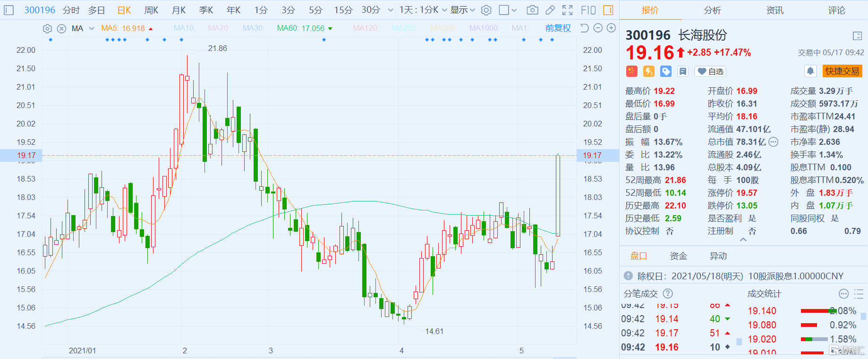Set a price alert with bell icon

pos(810,71)
